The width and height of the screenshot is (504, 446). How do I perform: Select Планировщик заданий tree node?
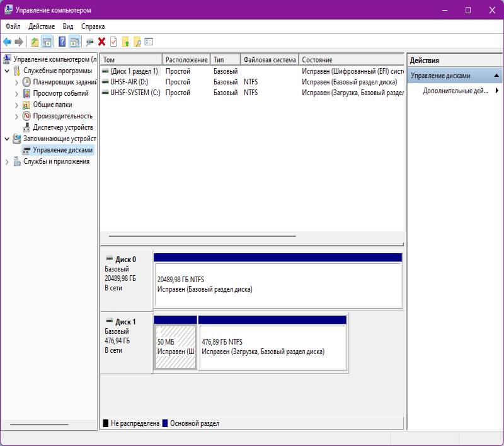[64, 82]
